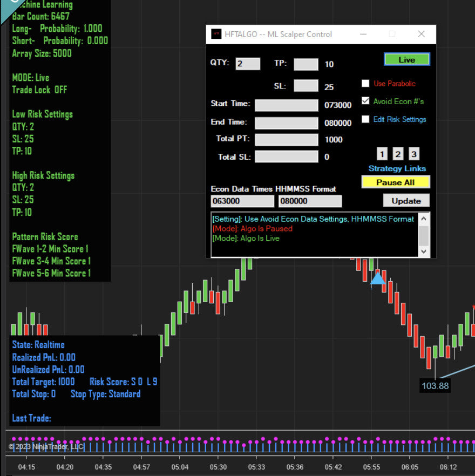475x476 pixels.
Task: Click the blue up-arrow trade marker on chart
Action: [378, 278]
